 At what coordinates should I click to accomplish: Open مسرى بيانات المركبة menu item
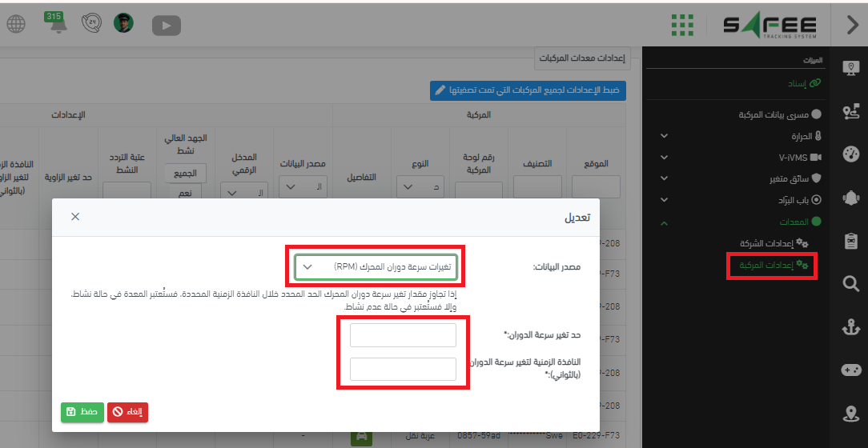point(780,114)
